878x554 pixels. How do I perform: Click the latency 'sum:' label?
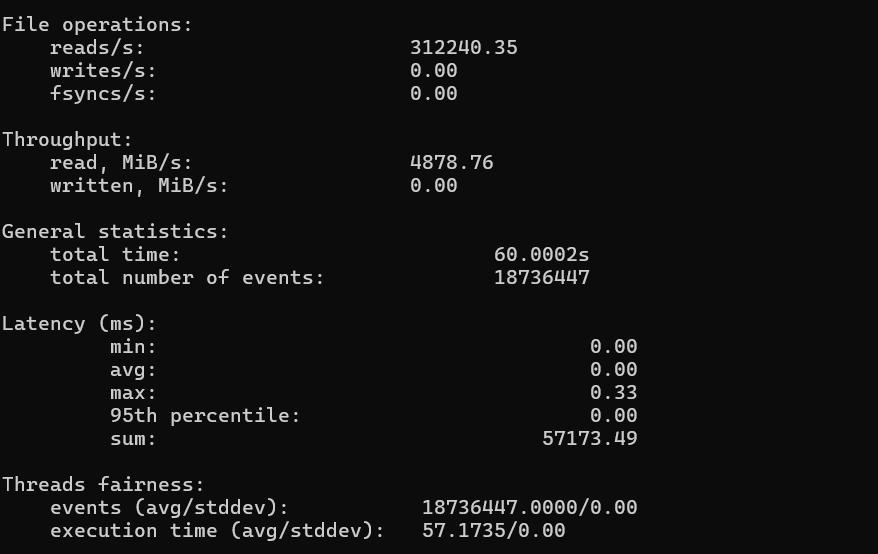(133, 439)
